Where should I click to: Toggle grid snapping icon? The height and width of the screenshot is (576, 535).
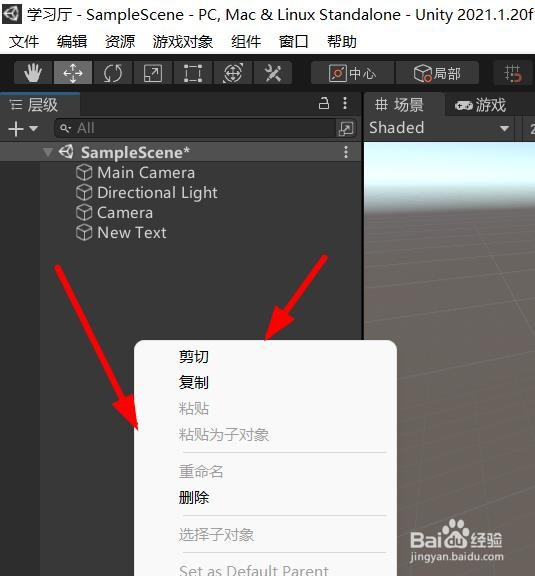pos(513,73)
